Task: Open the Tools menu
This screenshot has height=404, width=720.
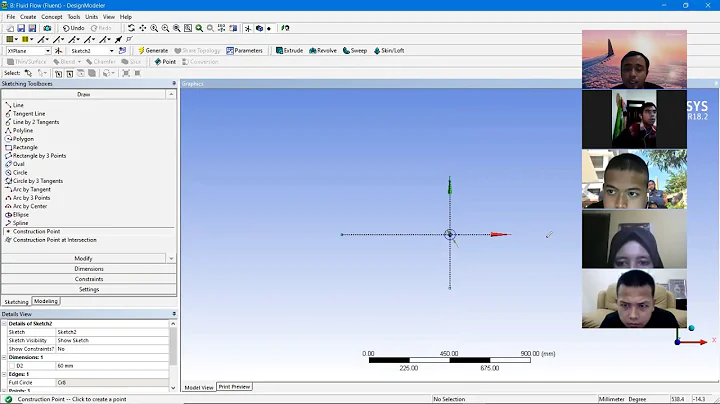Action: (73, 17)
